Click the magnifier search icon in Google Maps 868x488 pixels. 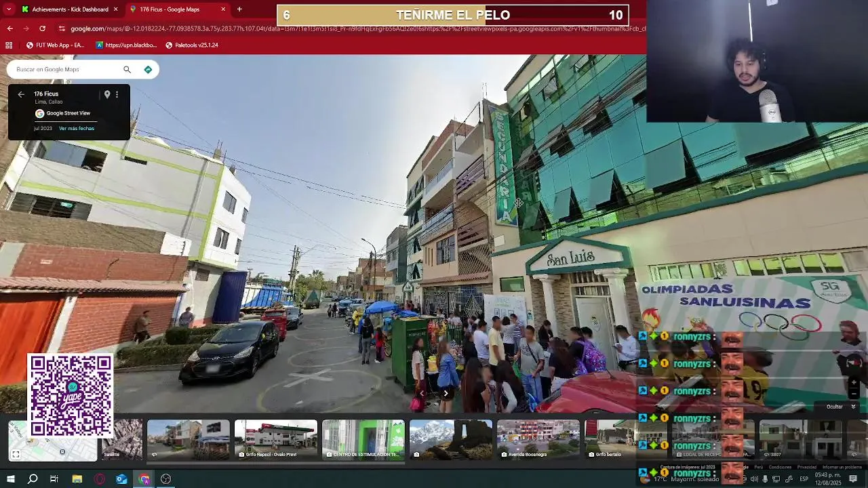127,69
